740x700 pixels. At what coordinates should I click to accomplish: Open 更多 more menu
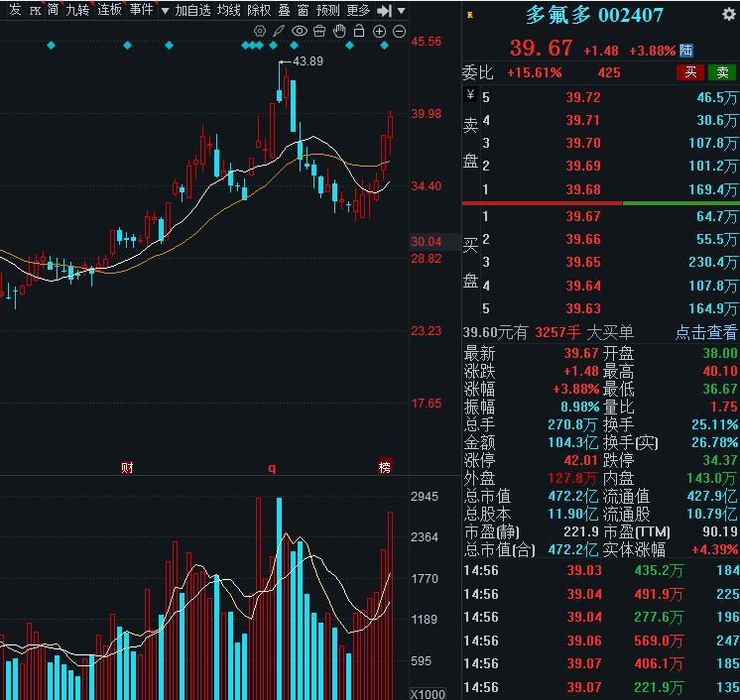click(x=358, y=10)
